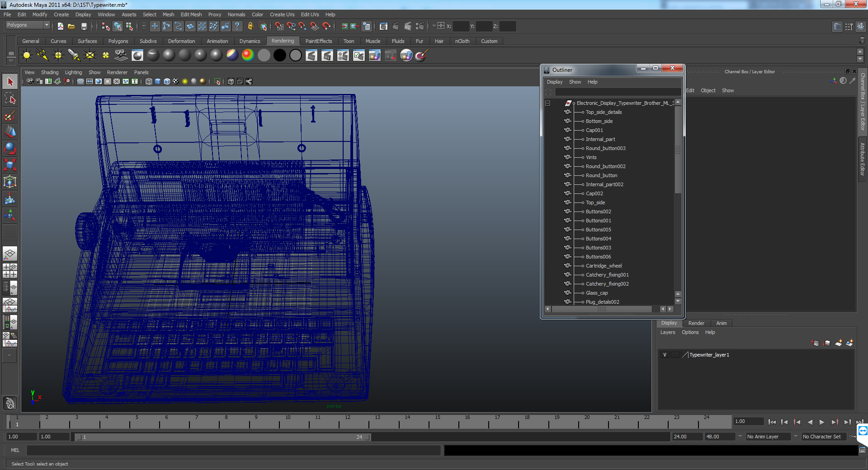Collapse the Electronic_Display_Typewriter root node
The image size is (868, 470).
(x=547, y=103)
